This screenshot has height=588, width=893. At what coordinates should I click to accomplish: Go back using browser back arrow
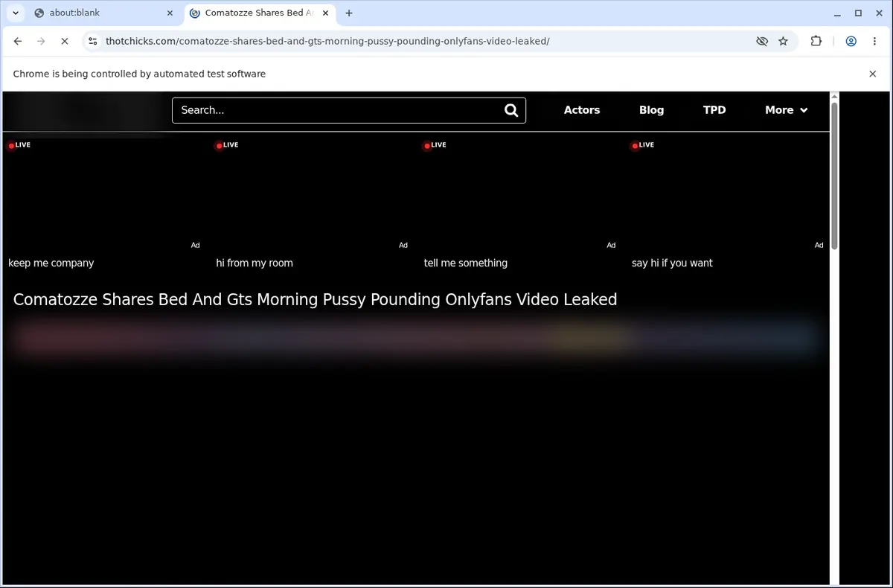18,42
